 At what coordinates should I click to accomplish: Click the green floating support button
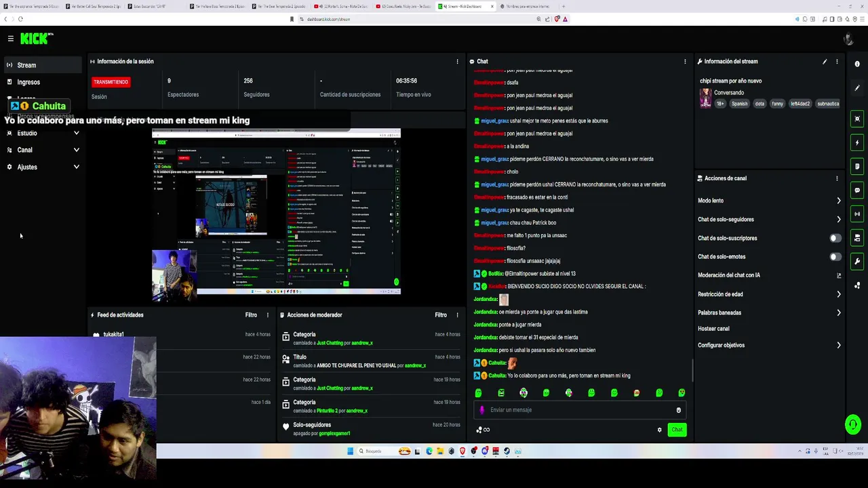[x=853, y=425]
